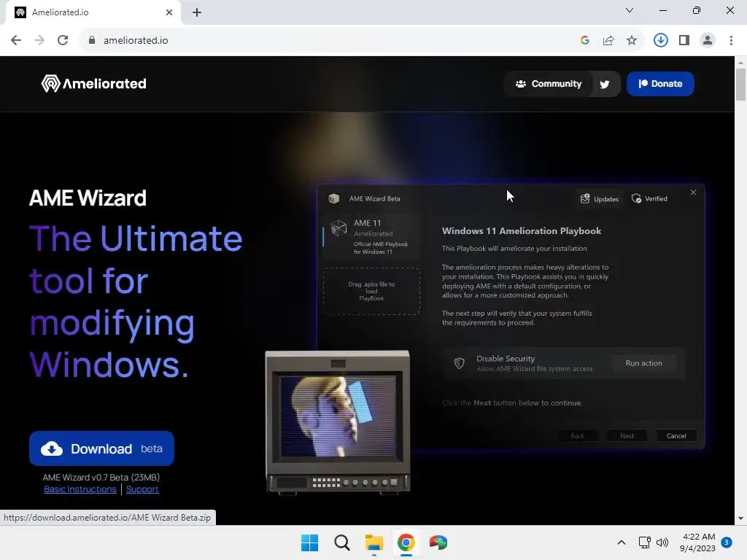Click the retro monitor image
The image size is (747, 560).
(x=338, y=422)
